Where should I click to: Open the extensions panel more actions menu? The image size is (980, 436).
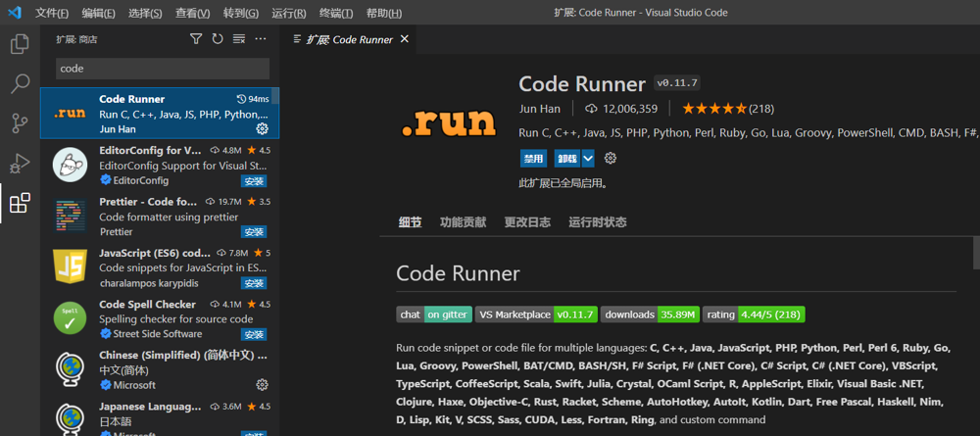click(261, 39)
